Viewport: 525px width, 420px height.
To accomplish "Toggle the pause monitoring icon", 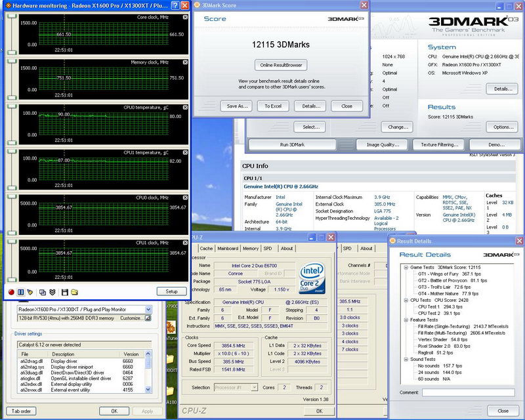I will 21,292.
